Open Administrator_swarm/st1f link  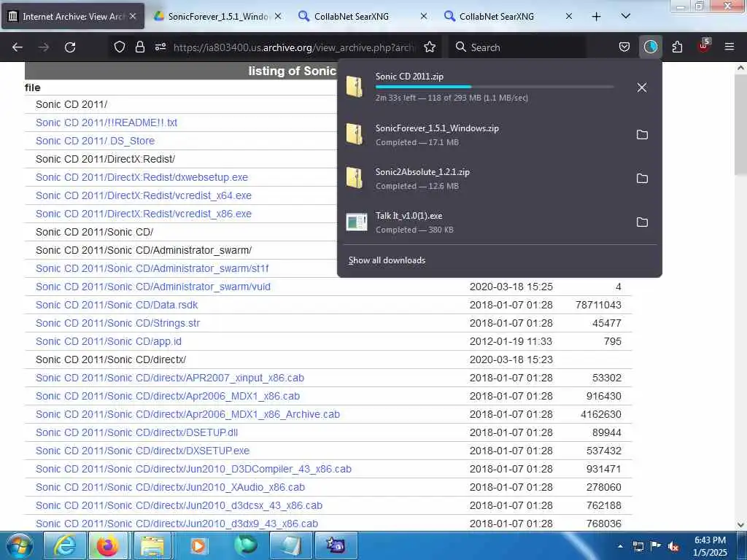coord(152,268)
